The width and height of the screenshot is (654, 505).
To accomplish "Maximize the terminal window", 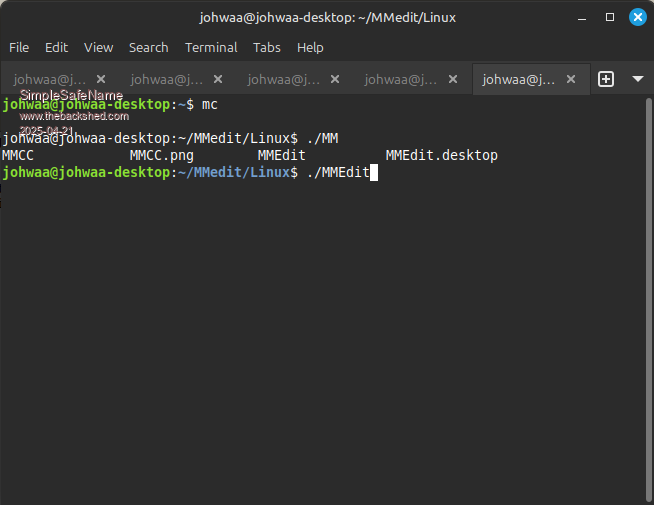I will tap(610, 17).
